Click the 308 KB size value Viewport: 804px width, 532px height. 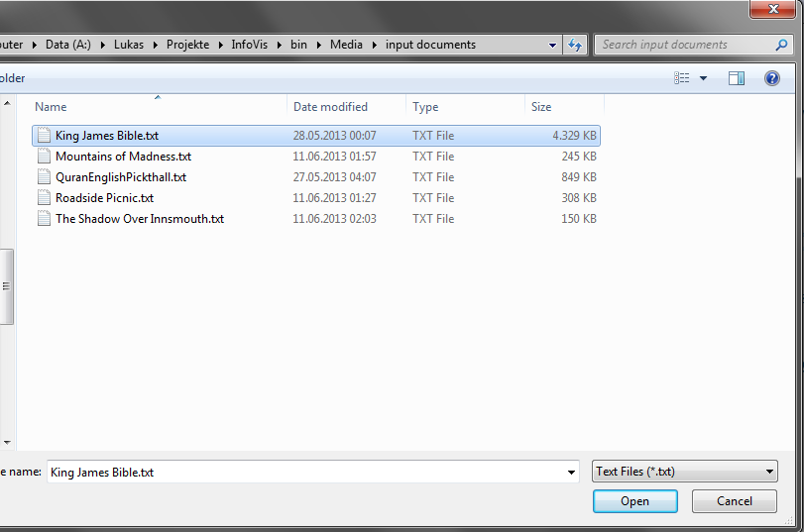coord(579,197)
